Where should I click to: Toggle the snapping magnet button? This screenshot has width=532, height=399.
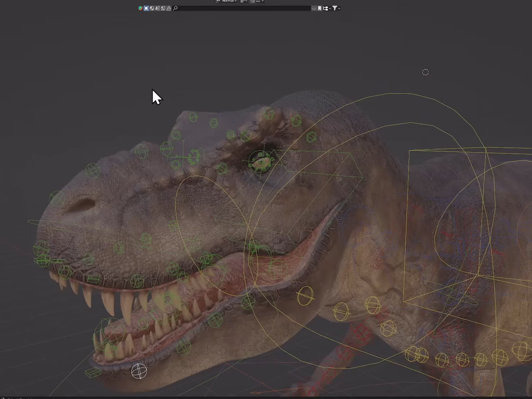[253, 1]
